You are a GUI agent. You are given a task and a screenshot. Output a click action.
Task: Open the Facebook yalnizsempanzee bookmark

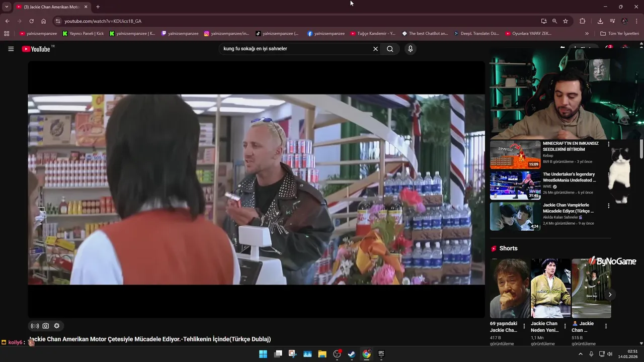326,34
